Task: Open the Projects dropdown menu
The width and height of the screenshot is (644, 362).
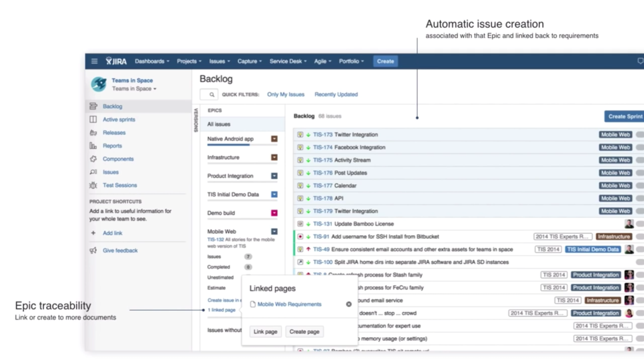Action: pos(189,61)
